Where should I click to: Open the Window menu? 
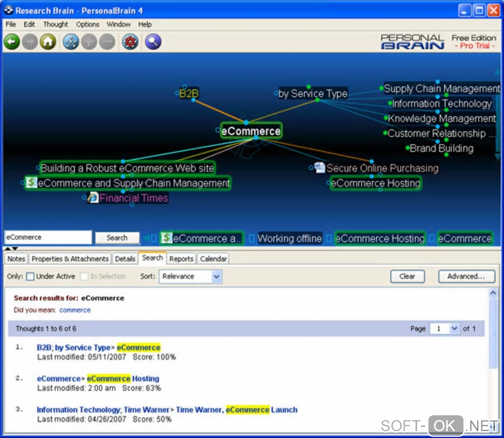coord(119,24)
